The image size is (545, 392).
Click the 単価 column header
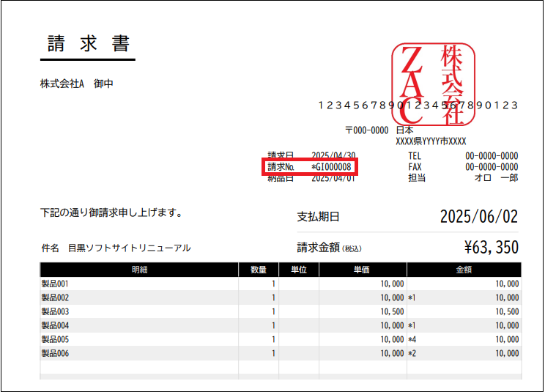click(x=361, y=270)
